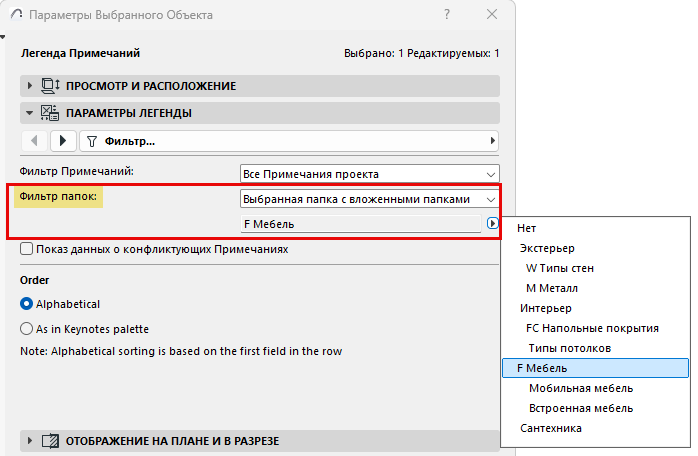Click the ARCHICAD logo in title bar
The height and width of the screenshot is (456, 698).
(17, 15)
